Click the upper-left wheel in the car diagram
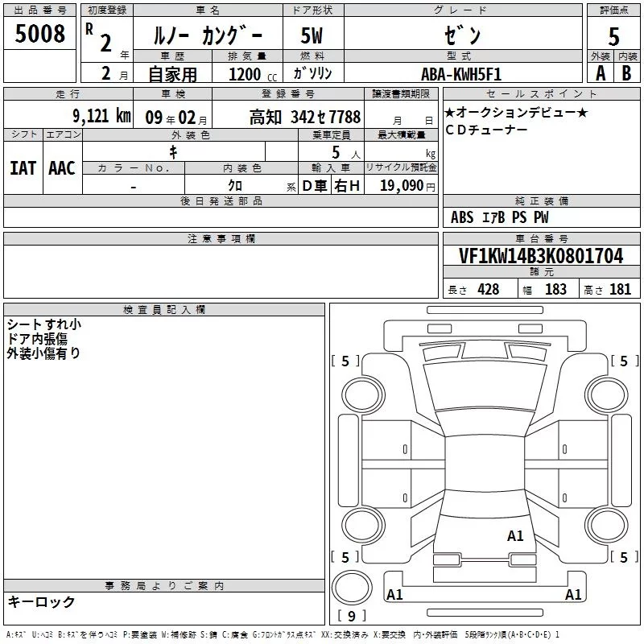 click(363, 395)
